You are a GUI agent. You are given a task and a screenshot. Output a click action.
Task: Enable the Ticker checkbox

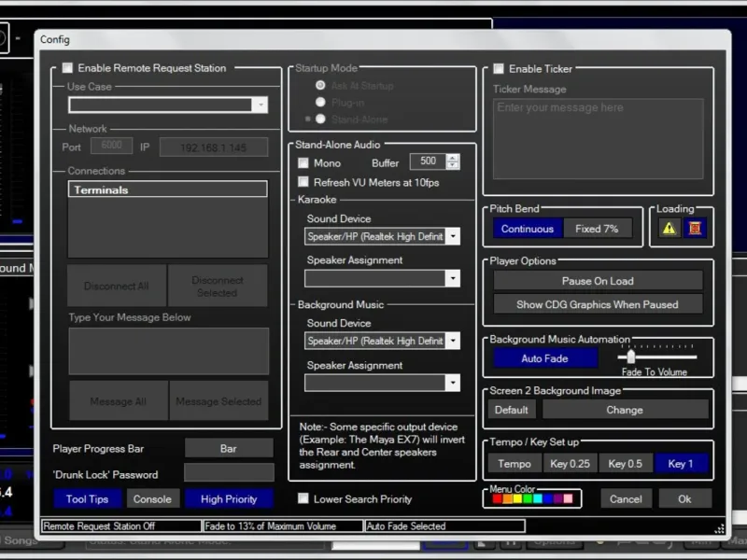[x=499, y=68]
